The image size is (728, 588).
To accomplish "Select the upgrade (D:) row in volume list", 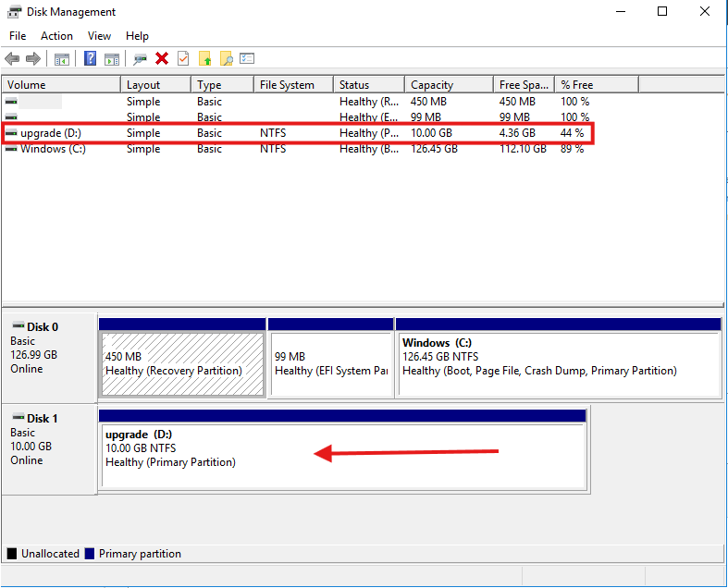I will tap(51, 133).
